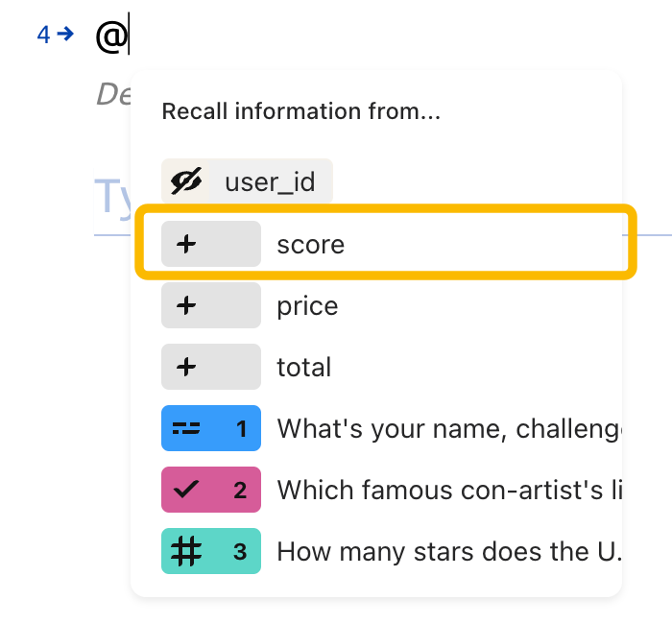Select the score variable entry

click(x=386, y=244)
